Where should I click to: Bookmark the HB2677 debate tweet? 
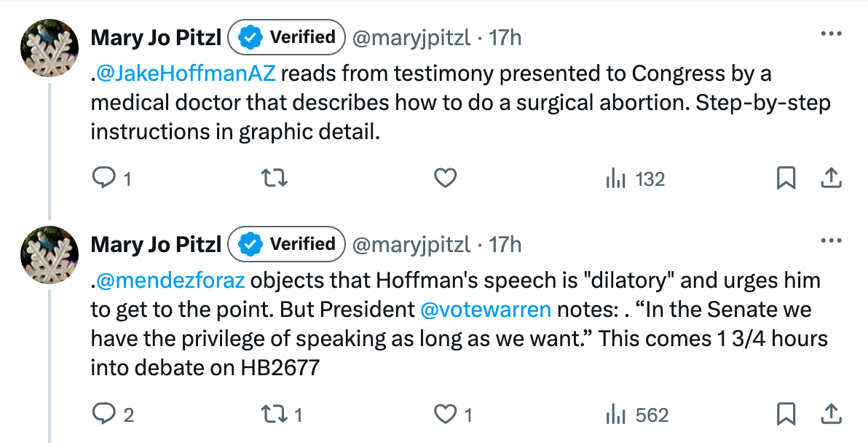point(786,415)
